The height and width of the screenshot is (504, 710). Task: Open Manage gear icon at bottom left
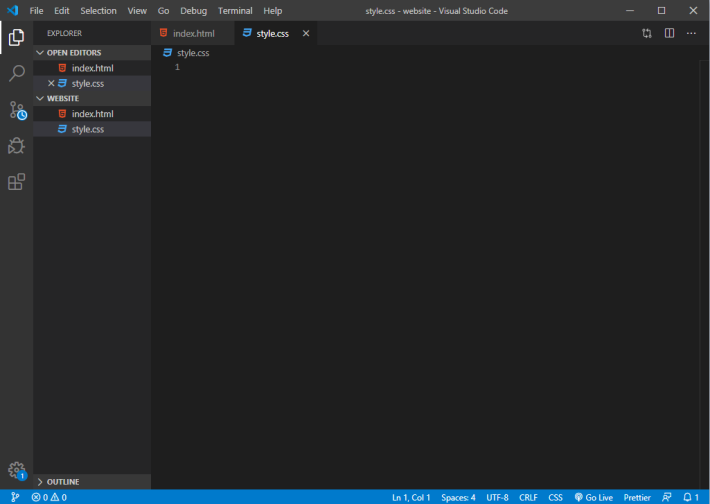click(x=17, y=470)
